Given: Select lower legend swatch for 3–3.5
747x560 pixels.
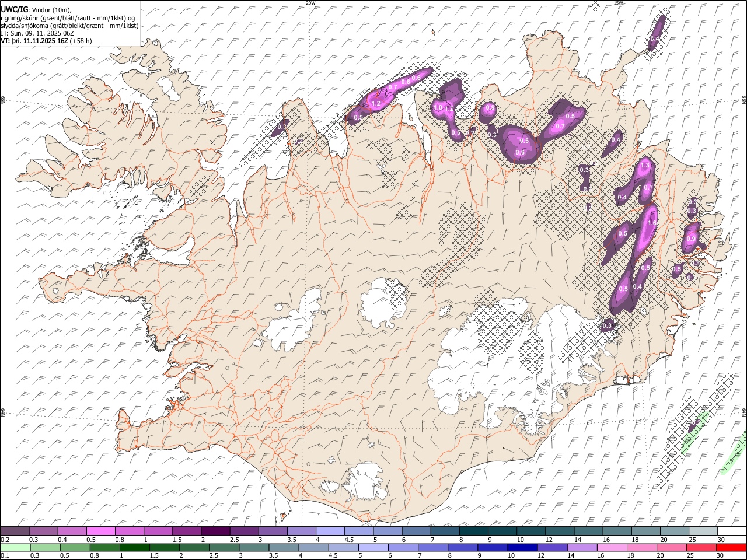Looking at the screenshot, I should [x=254, y=547].
